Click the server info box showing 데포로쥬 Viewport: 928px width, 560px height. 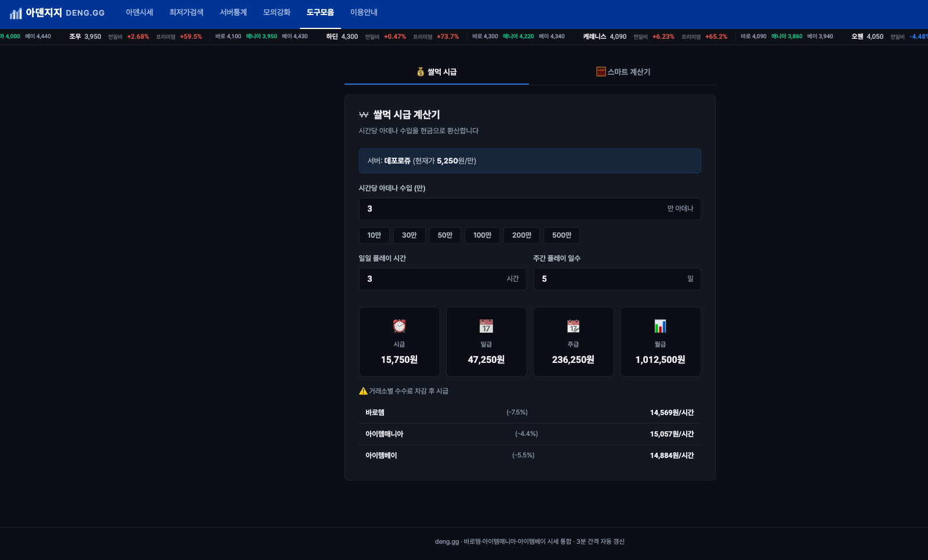530,161
